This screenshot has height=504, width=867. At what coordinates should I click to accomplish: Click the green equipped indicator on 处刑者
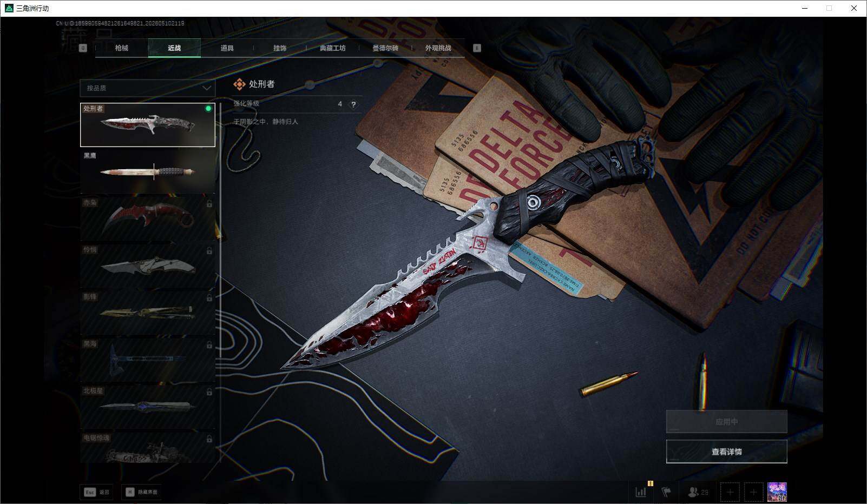pos(208,109)
